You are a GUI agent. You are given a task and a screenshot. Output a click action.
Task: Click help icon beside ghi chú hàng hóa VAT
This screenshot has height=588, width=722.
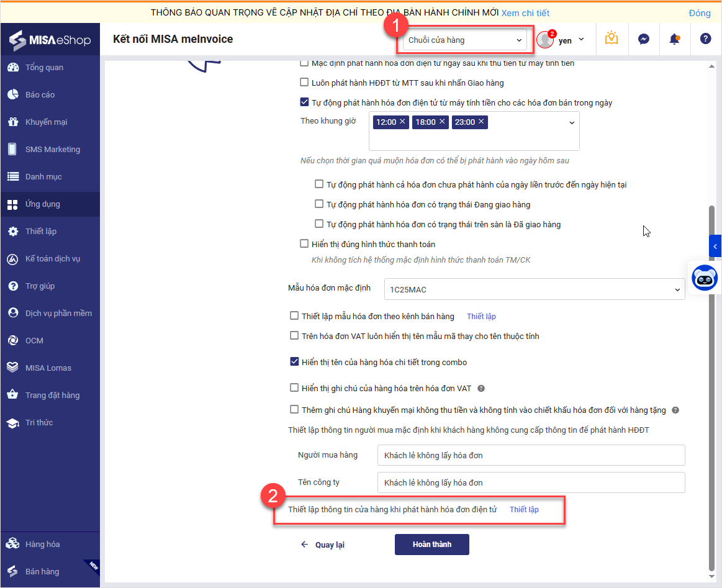[481, 389]
